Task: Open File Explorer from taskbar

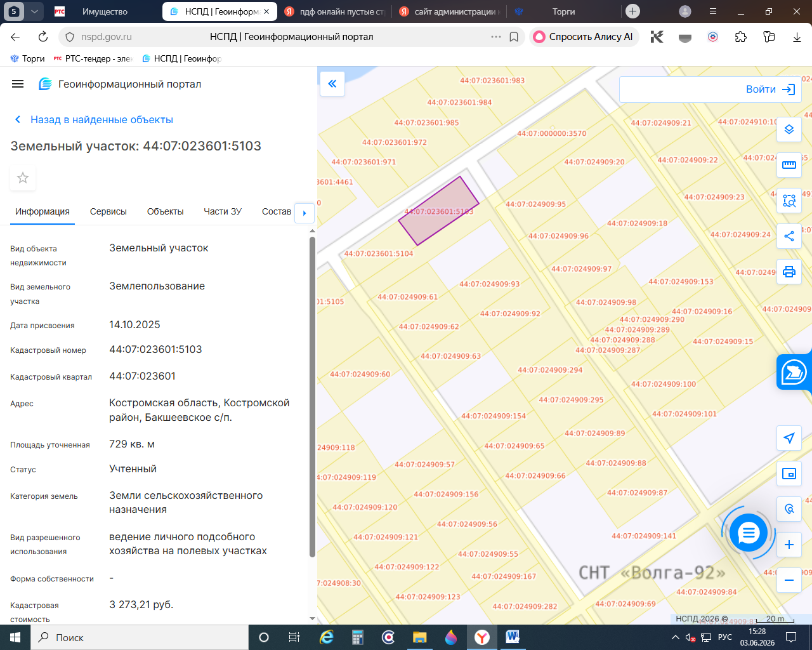Action: (x=420, y=637)
